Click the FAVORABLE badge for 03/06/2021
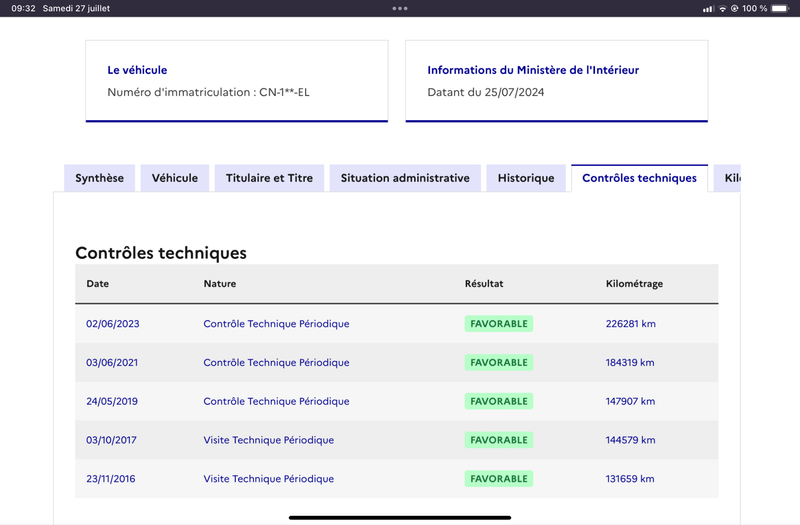This screenshot has height=525, width=800. tap(499, 363)
